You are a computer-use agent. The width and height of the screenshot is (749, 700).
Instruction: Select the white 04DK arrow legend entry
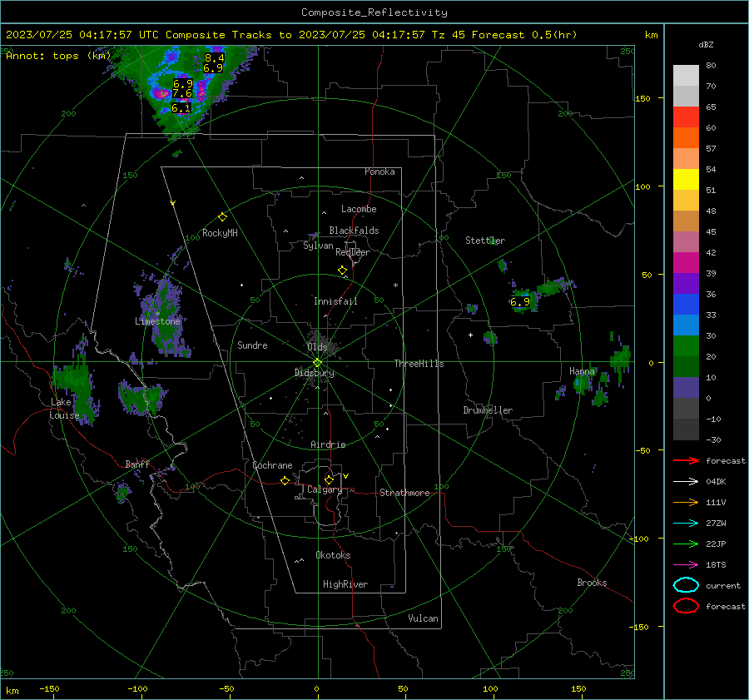[686, 481]
